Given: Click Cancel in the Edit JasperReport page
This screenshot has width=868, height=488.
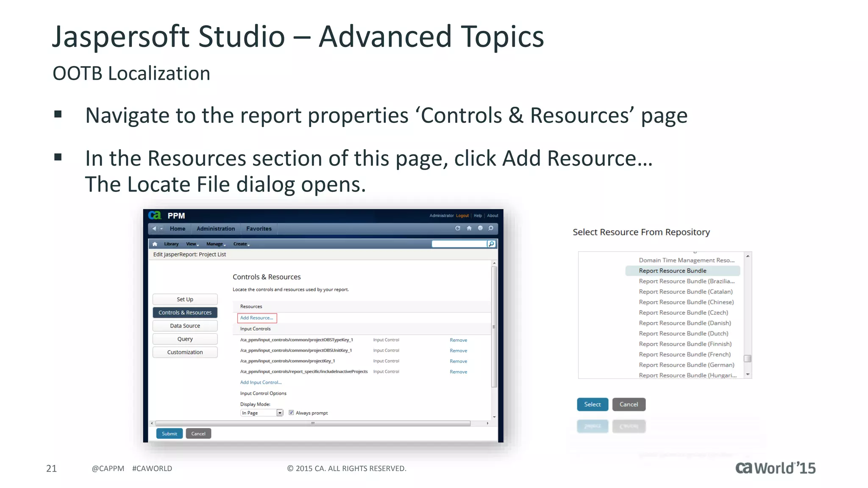Looking at the screenshot, I should pyautogui.click(x=198, y=434).
